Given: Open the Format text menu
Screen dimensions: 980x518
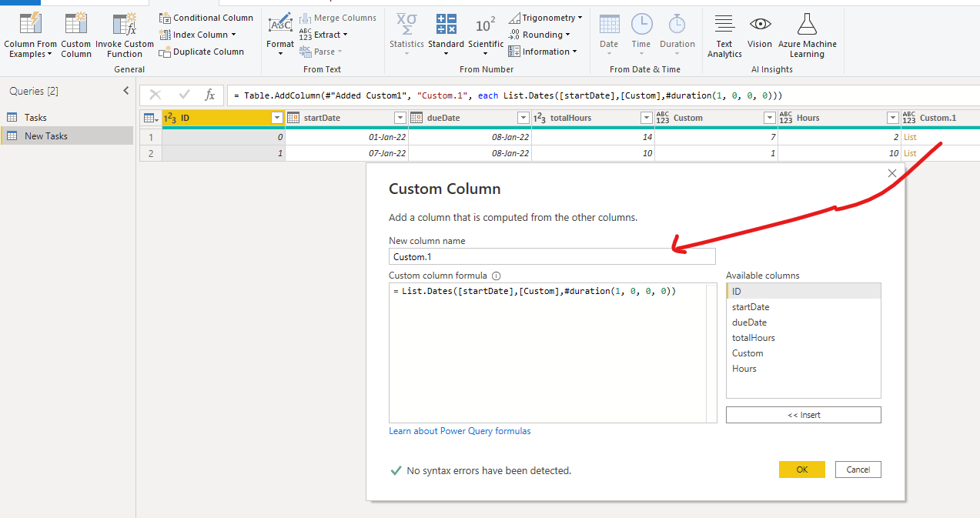Looking at the screenshot, I should pyautogui.click(x=280, y=34).
